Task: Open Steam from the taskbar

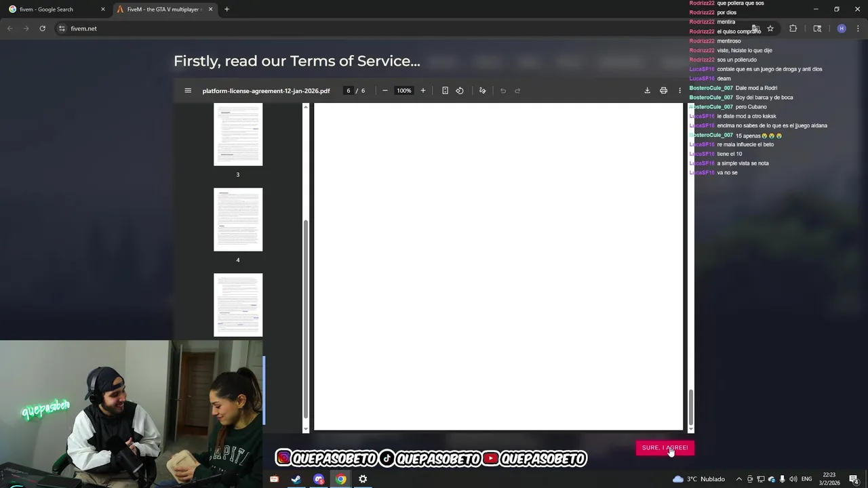Action: (x=296, y=479)
